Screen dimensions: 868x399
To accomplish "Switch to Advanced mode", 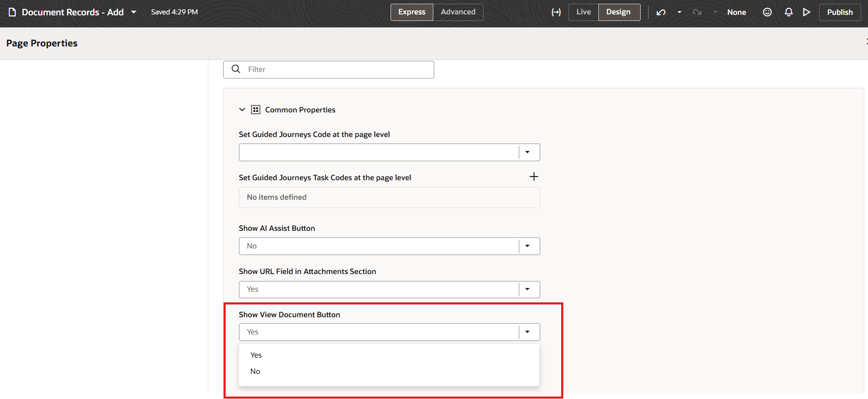I will pyautogui.click(x=458, y=12).
